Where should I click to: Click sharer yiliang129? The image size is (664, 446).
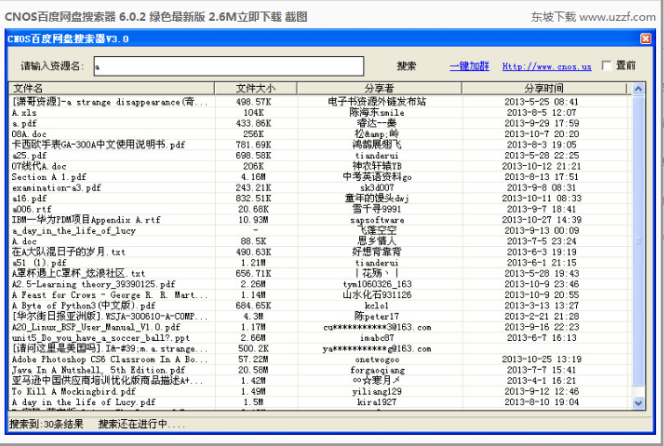(x=377, y=391)
